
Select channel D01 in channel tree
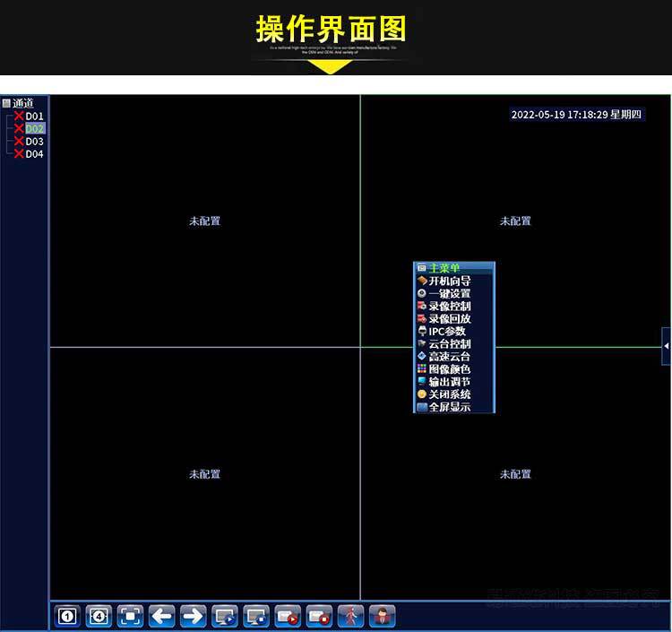(34, 117)
